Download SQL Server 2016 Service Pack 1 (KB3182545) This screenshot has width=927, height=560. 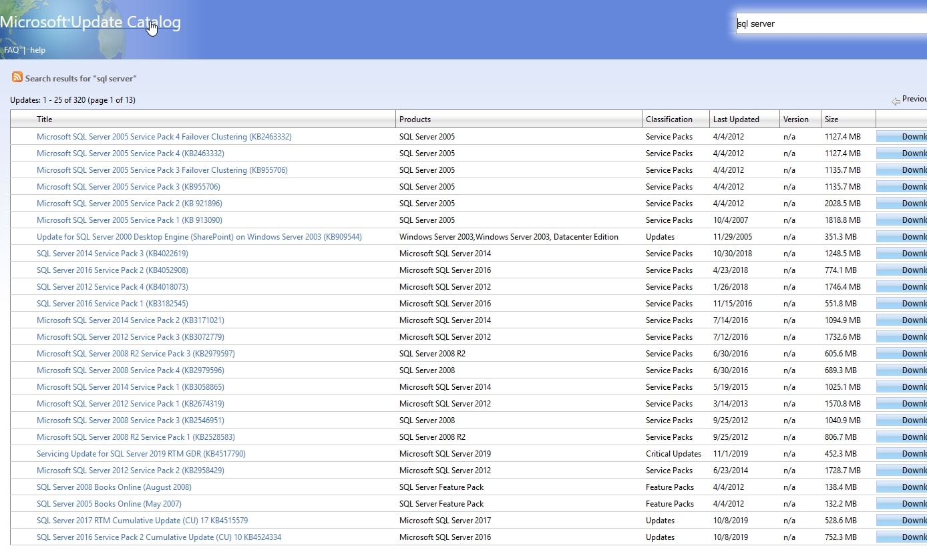point(902,304)
